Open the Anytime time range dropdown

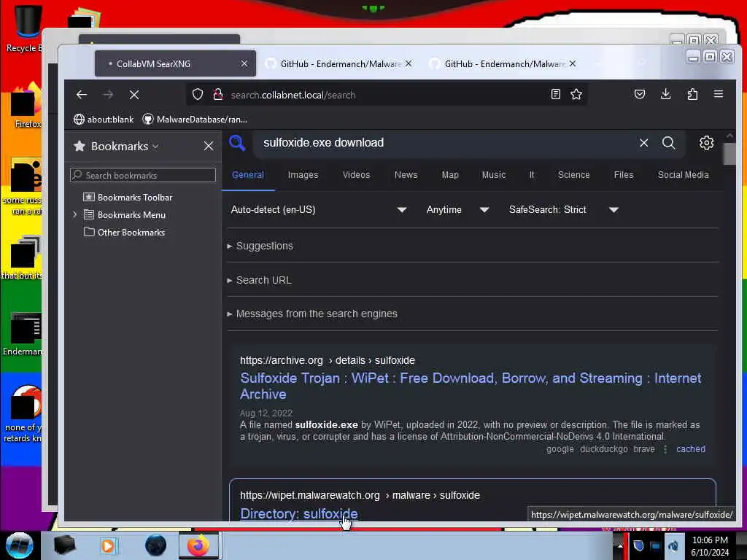tap(457, 209)
